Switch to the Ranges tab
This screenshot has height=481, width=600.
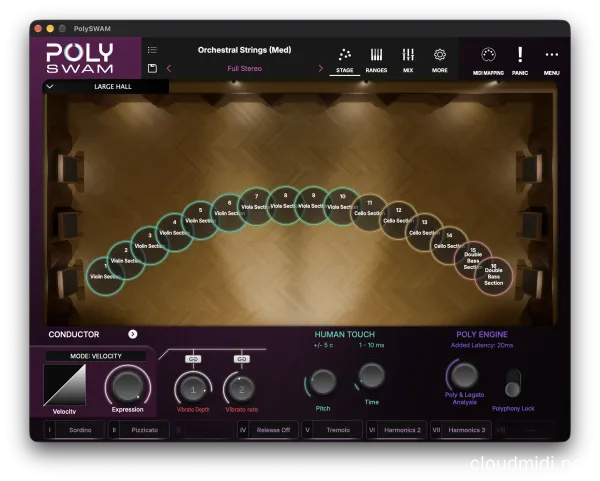[376, 61]
